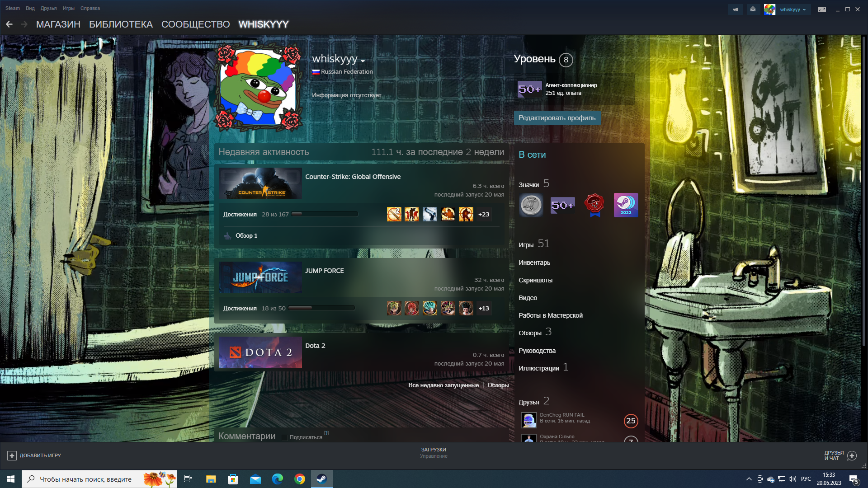Open the Вид menu
Viewport: 868px width, 488px height.
(30, 8)
